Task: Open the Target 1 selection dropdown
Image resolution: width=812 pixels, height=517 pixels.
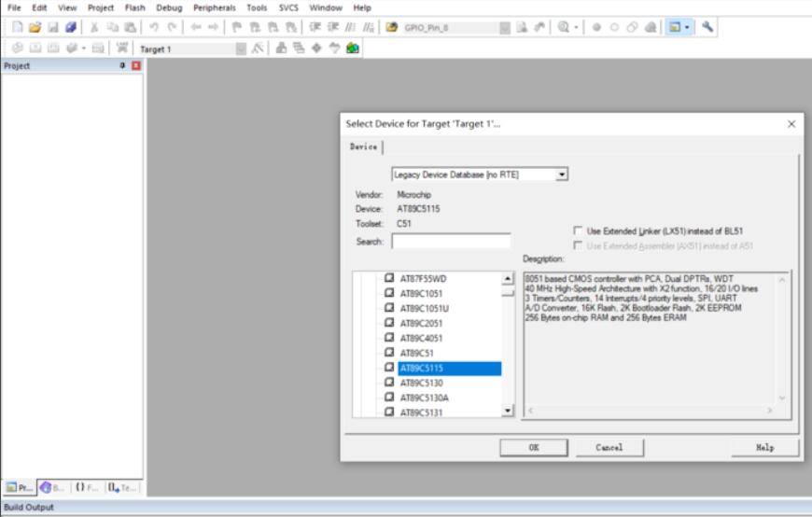Action: pos(241,49)
